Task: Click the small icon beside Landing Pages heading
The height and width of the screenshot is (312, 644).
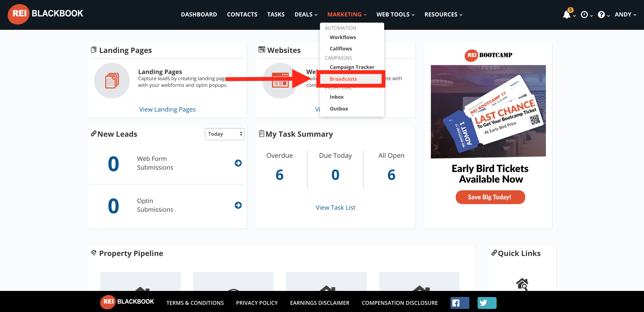Action: coord(93,50)
